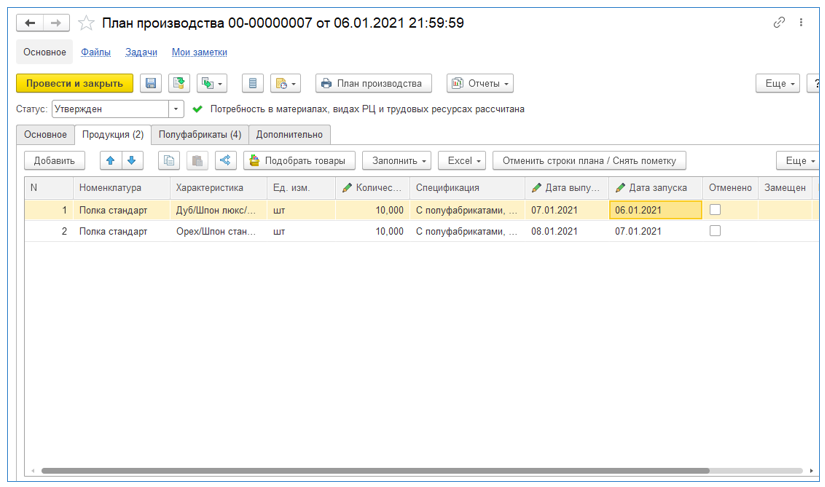
Task: Click the save (floppy disk) icon
Action: click(x=151, y=84)
